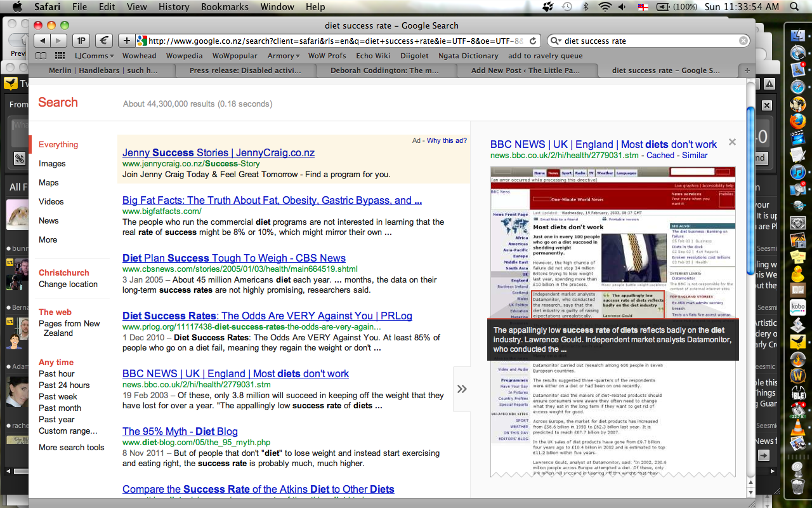Click Change location link

[68, 284]
